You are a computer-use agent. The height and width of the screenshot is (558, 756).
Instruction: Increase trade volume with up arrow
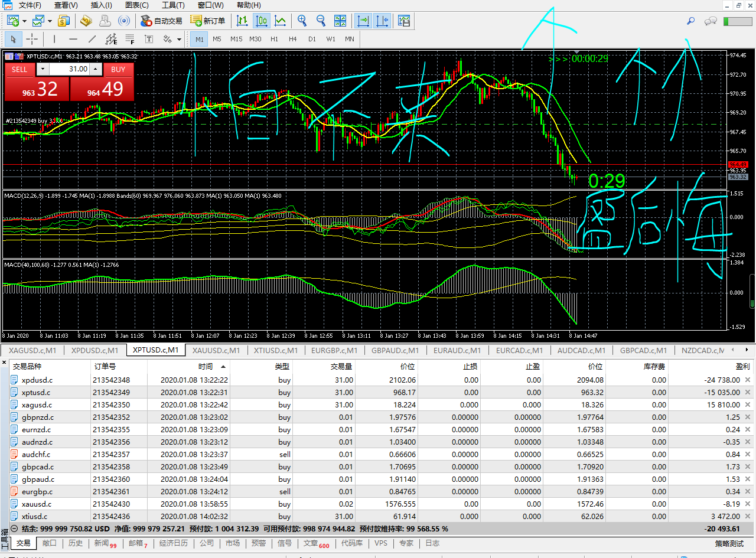click(x=96, y=69)
